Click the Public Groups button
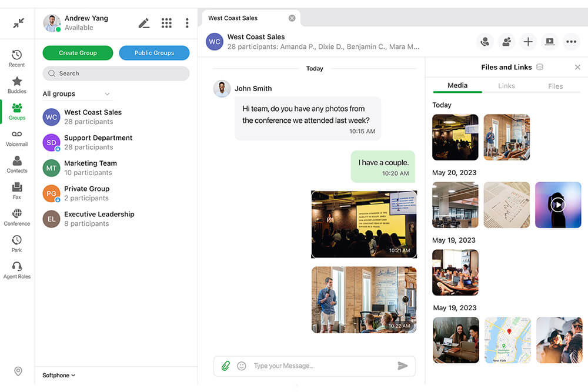The image size is (588, 392). (154, 53)
